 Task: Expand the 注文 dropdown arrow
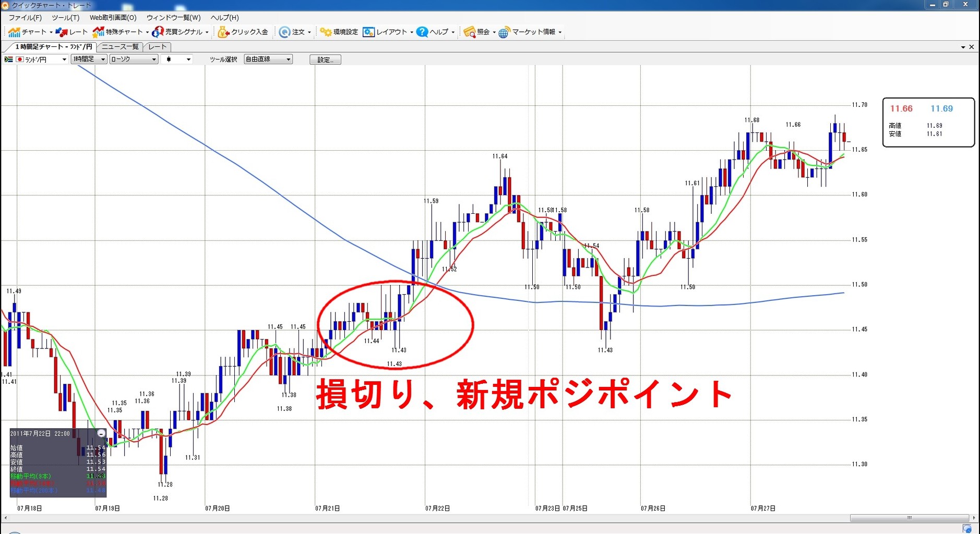[x=309, y=32]
